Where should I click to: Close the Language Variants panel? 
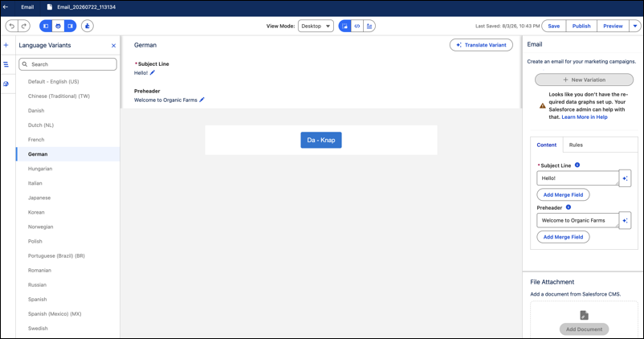[x=114, y=46]
